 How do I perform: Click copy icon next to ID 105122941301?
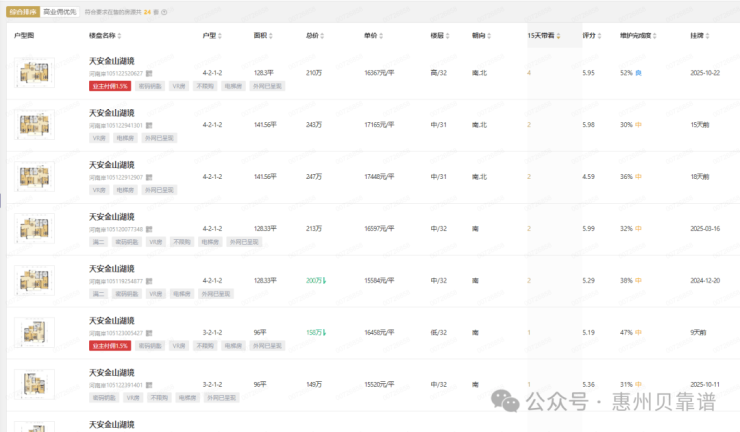(x=149, y=125)
